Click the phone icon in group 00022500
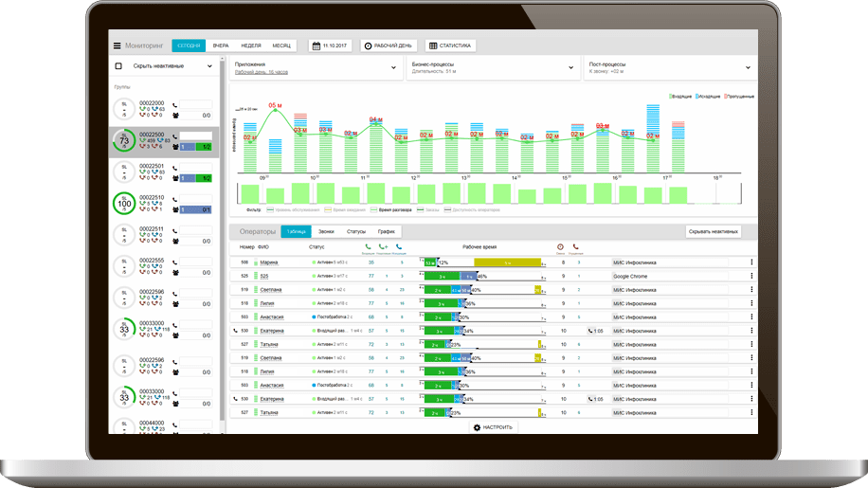Image resolution: width=868 pixels, height=488 pixels. 175,136
